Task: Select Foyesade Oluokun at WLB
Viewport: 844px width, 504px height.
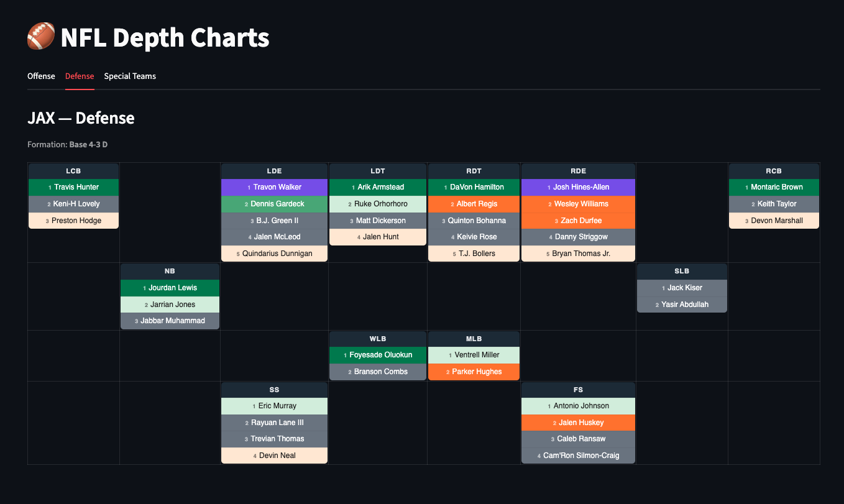Action: [x=378, y=355]
